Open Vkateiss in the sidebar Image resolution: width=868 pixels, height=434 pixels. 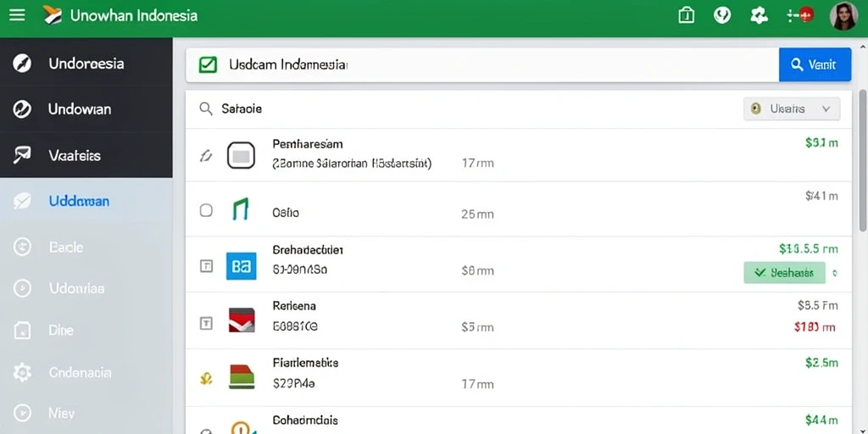(86, 156)
